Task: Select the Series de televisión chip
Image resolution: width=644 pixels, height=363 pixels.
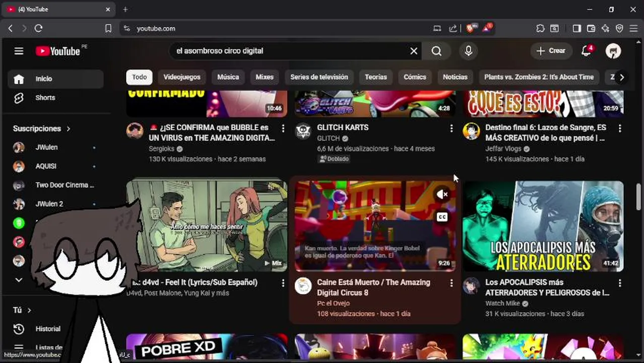Action: 319,77
